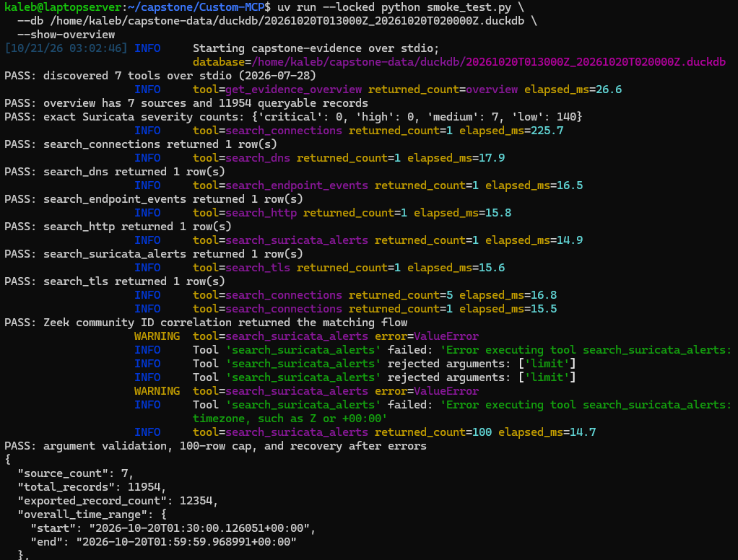This screenshot has height=560, width=738.
Task: Click 'PASS: Zeek community ID correlation' line
Action: 206,323
